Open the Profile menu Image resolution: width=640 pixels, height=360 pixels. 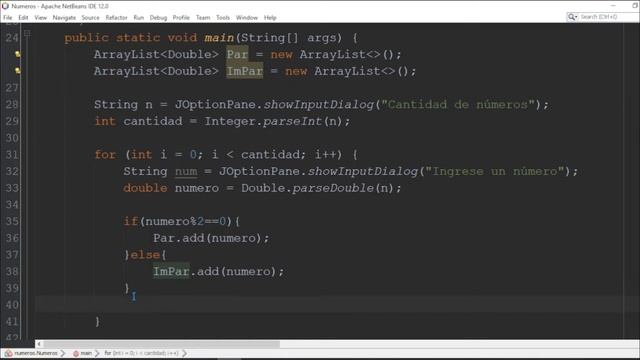[x=181, y=18]
